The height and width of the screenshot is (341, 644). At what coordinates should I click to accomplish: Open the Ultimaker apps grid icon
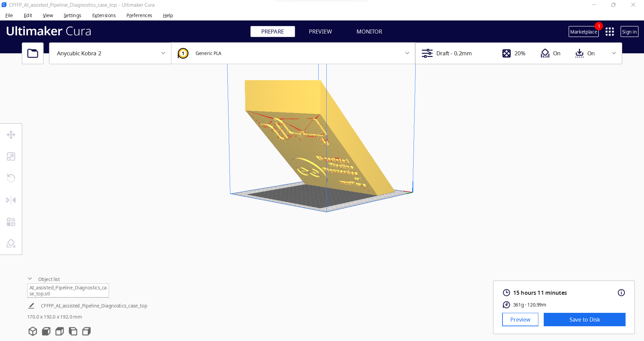[x=610, y=32]
